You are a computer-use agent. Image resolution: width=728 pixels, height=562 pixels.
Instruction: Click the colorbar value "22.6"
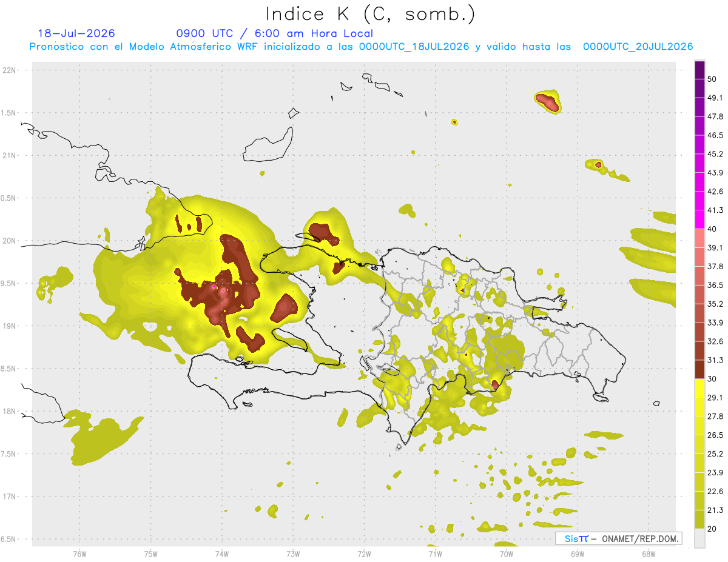point(715,492)
